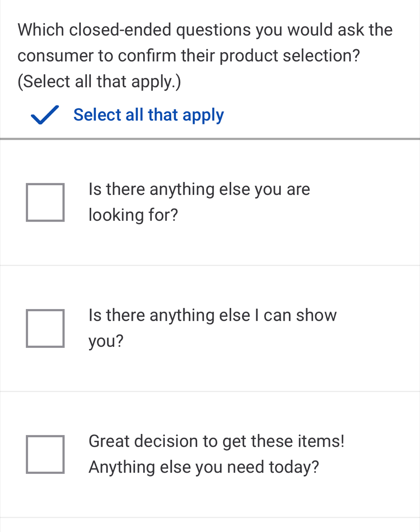Click the divider line between second and third options
The image size is (420, 532).
coord(210,392)
